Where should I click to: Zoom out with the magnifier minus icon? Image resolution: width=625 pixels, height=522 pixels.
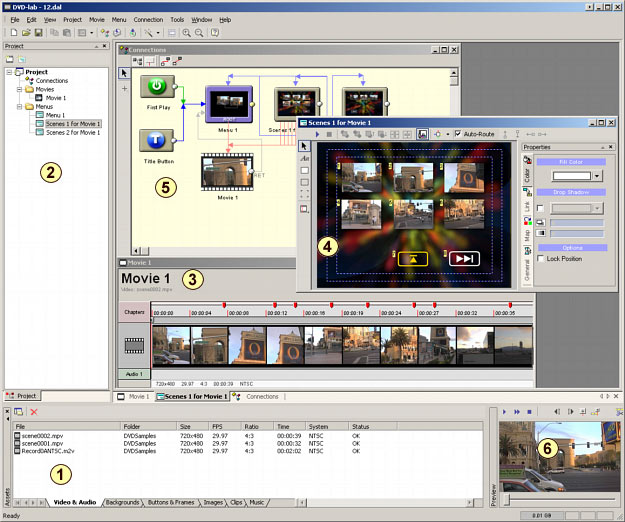tap(199, 33)
